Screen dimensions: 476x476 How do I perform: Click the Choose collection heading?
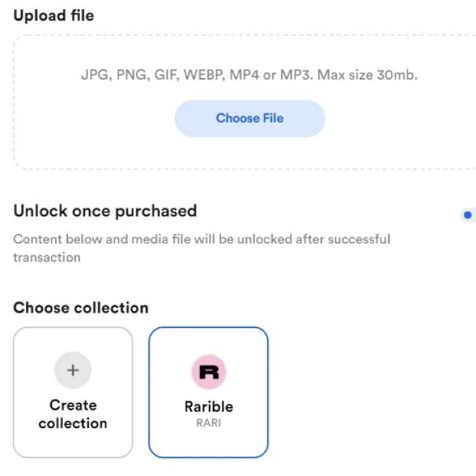pyautogui.click(x=81, y=307)
